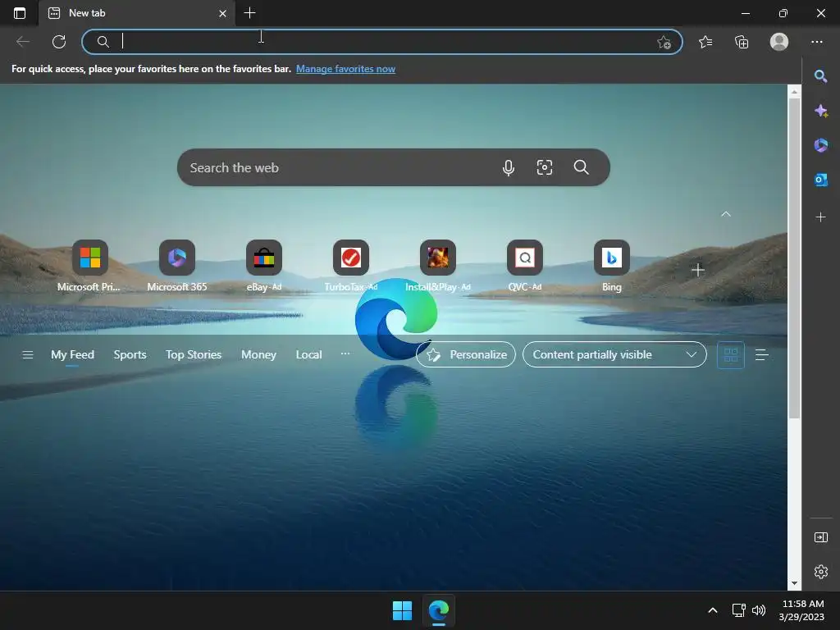This screenshot has height=630, width=840.
Task: Click the Personalize button
Action: click(x=466, y=354)
